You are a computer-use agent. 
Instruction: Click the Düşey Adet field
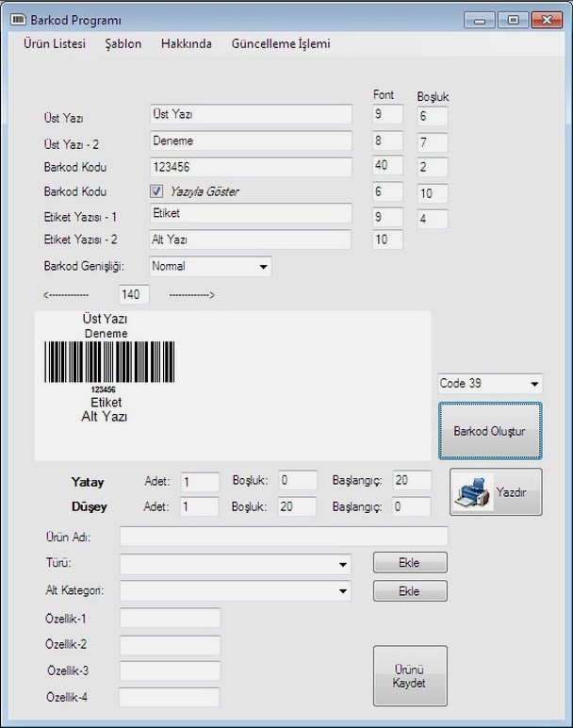tap(199, 506)
